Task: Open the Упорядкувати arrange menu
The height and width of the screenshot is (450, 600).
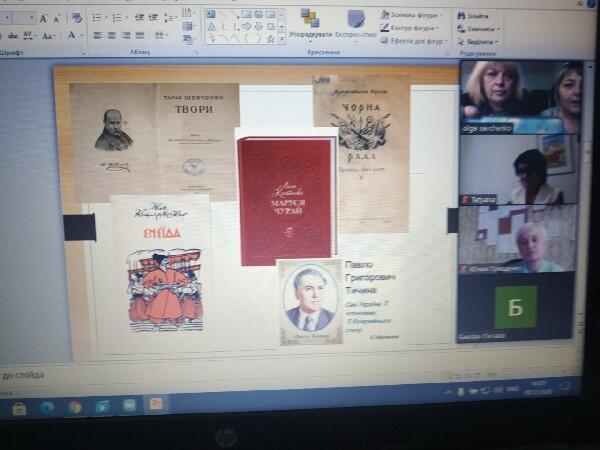Action: 310,25
